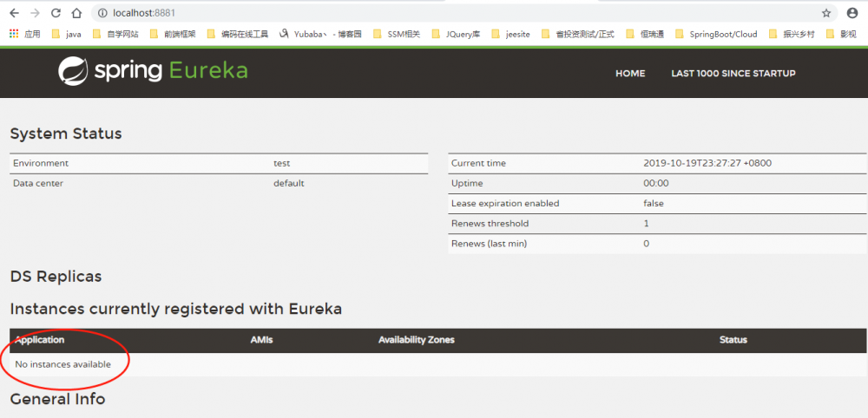This screenshot has height=418, width=868.
Task: Select the Environment row label
Action: pyautogui.click(x=41, y=164)
